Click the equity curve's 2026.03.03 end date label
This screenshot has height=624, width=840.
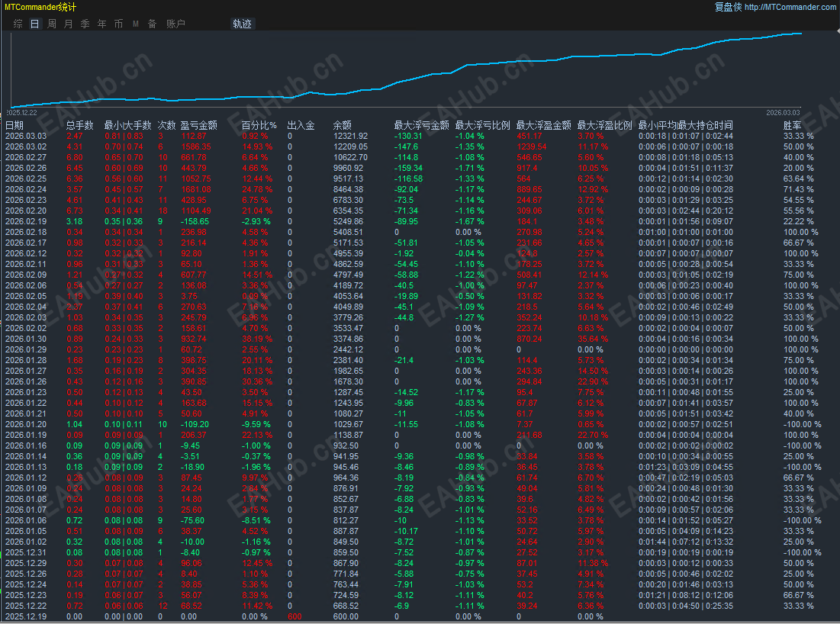782,112
